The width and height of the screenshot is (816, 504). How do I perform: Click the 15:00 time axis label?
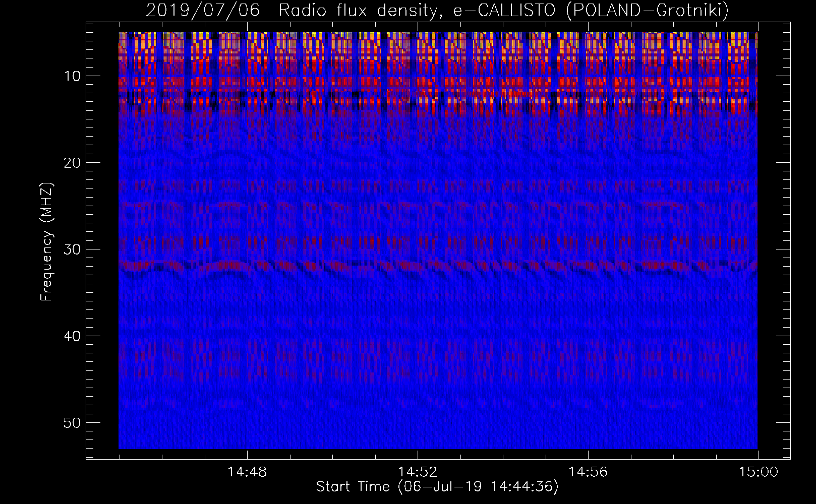759,472
